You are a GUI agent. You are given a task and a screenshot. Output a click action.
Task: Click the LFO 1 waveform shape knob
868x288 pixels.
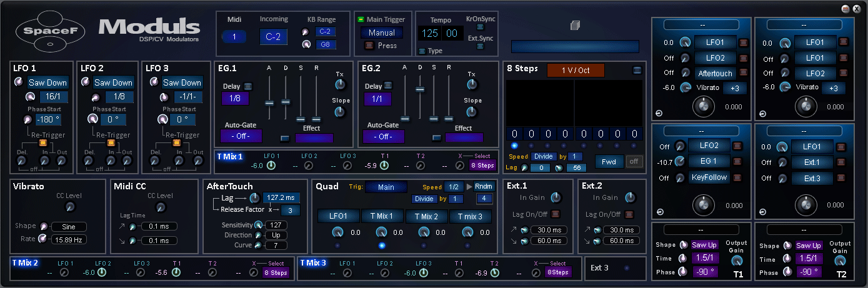pos(19,82)
